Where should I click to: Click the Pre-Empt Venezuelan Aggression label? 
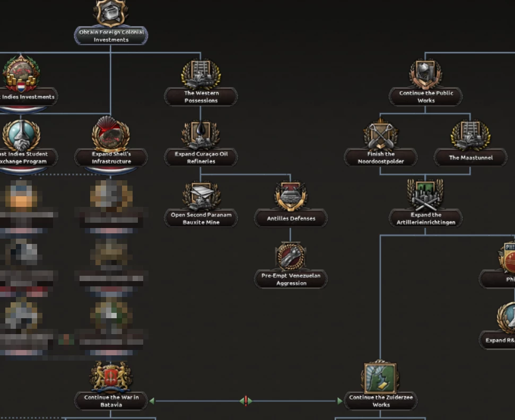pyautogui.click(x=291, y=280)
